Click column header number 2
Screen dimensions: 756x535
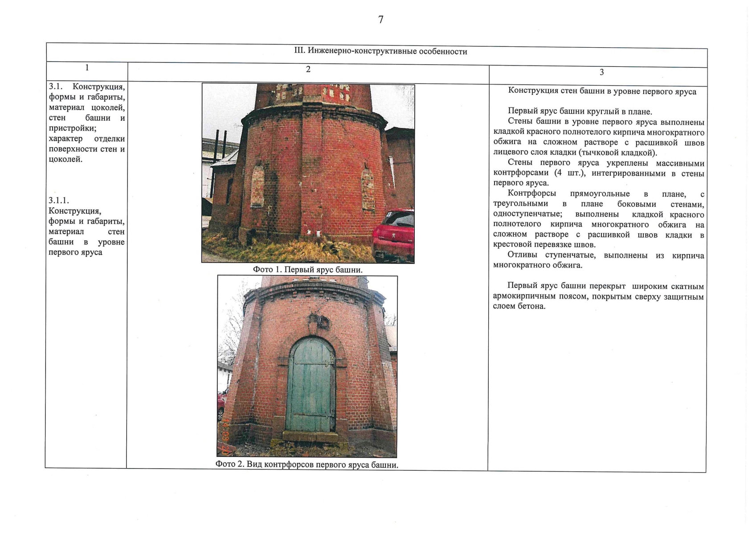[308, 70]
